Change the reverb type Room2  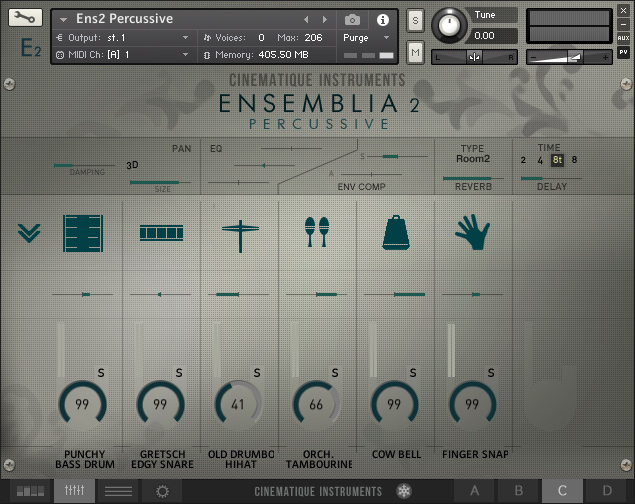[473, 159]
